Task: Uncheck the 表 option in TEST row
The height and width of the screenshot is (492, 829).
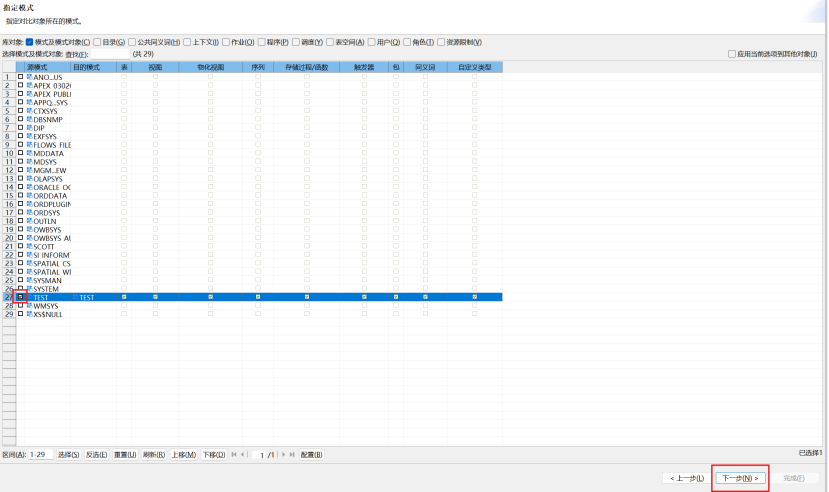Action: point(124,297)
